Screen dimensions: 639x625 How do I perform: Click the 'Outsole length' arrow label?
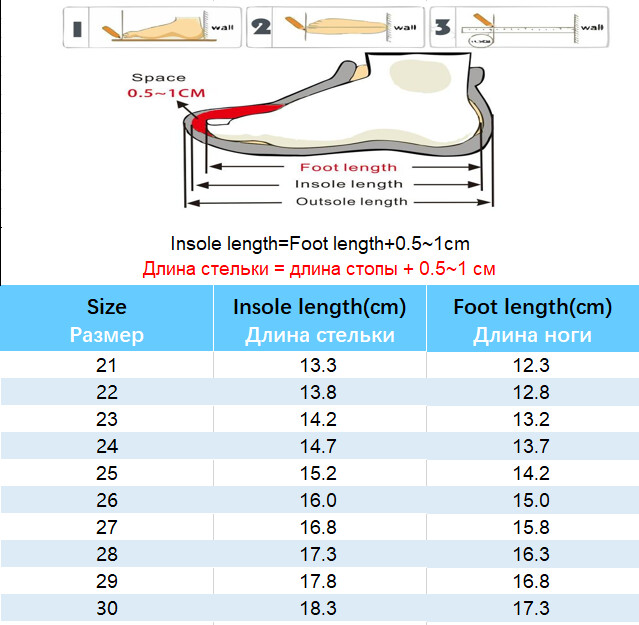[x=350, y=201]
